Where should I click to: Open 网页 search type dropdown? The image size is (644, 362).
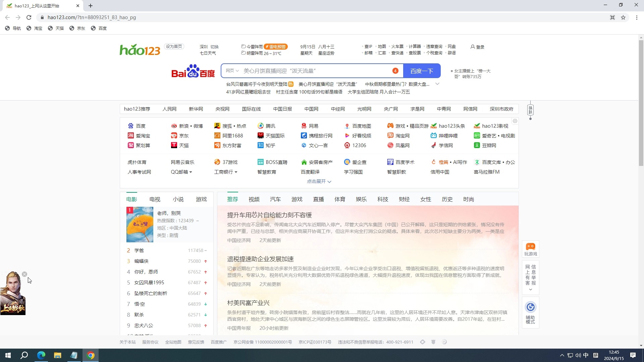[232, 71]
